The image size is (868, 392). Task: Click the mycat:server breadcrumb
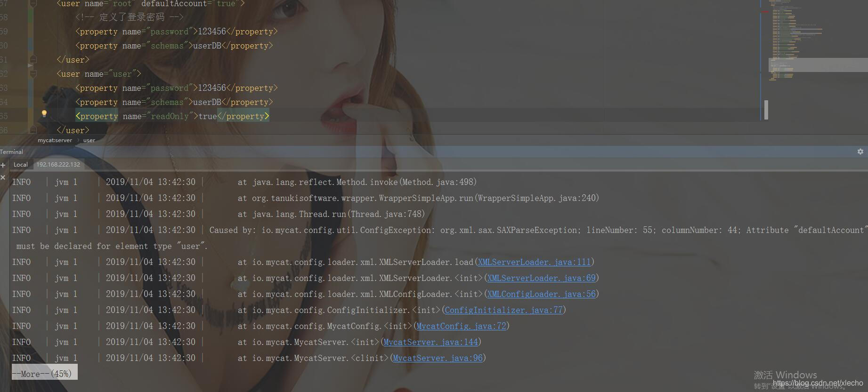click(55, 140)
